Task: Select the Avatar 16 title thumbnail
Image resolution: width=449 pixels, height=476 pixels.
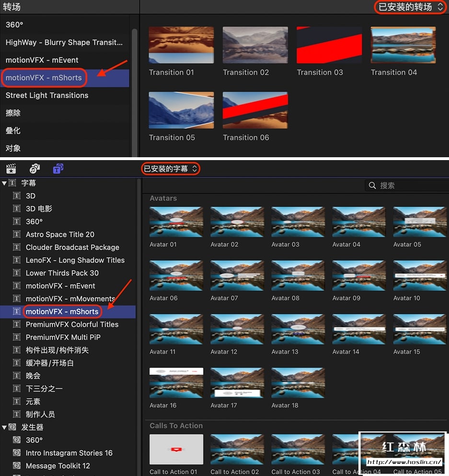Action: tap(176, 383)
